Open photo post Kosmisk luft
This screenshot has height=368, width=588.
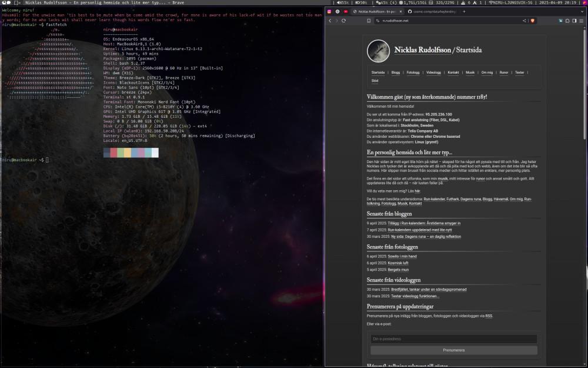398,263
